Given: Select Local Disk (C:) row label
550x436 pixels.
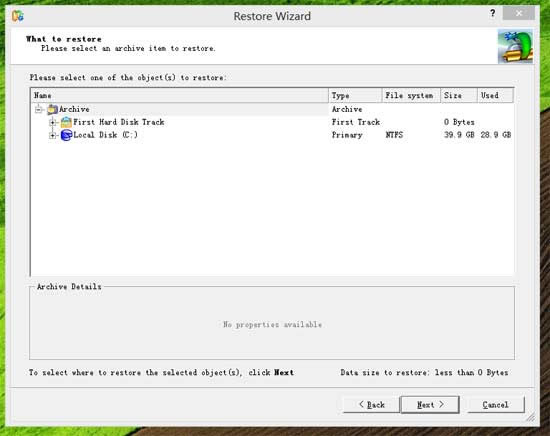Looking at the screenshot, I should pos(105,135).
